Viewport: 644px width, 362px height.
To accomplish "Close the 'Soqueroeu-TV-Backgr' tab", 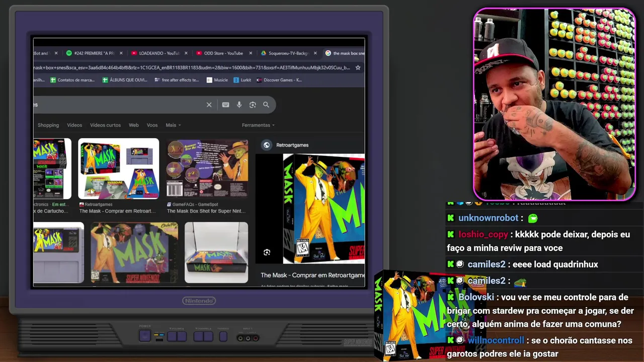I will [315, 53].
